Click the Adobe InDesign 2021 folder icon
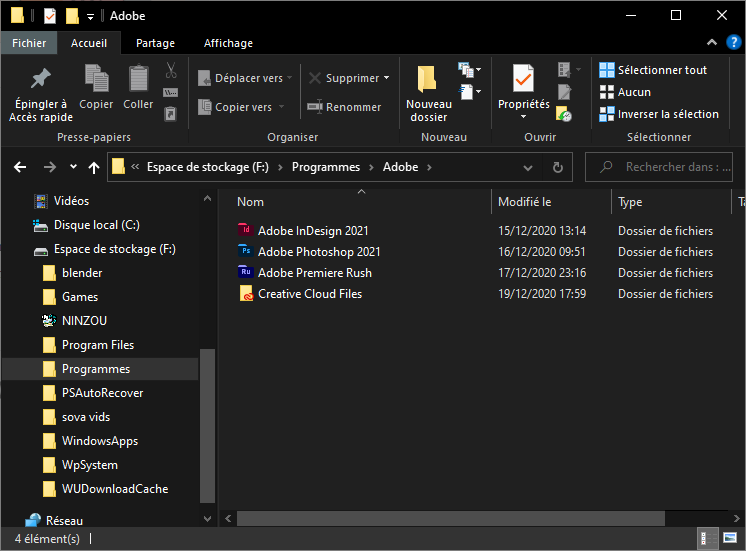 [x=245, y=230]
